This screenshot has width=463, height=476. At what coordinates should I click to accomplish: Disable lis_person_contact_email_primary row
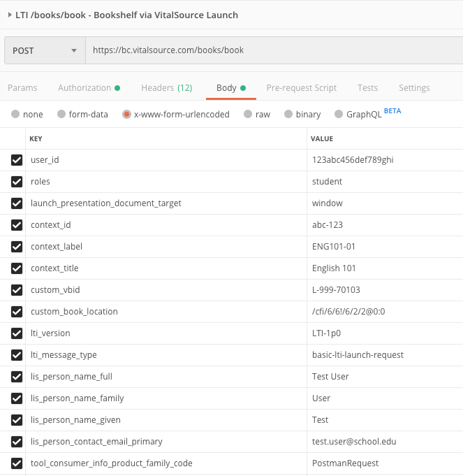coord(17,442)
